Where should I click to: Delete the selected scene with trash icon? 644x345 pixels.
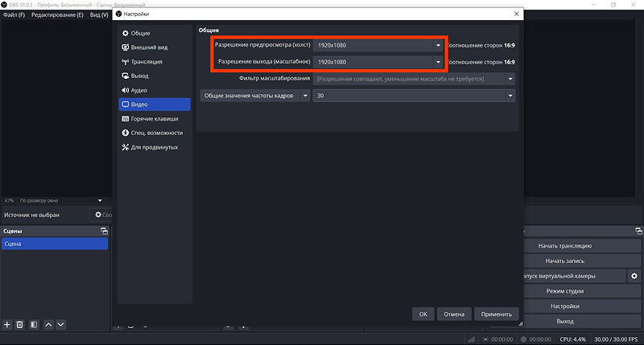tap(19, 324)
